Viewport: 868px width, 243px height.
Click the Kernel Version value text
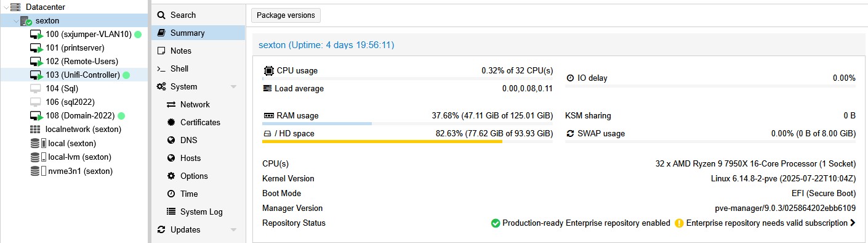783,179
